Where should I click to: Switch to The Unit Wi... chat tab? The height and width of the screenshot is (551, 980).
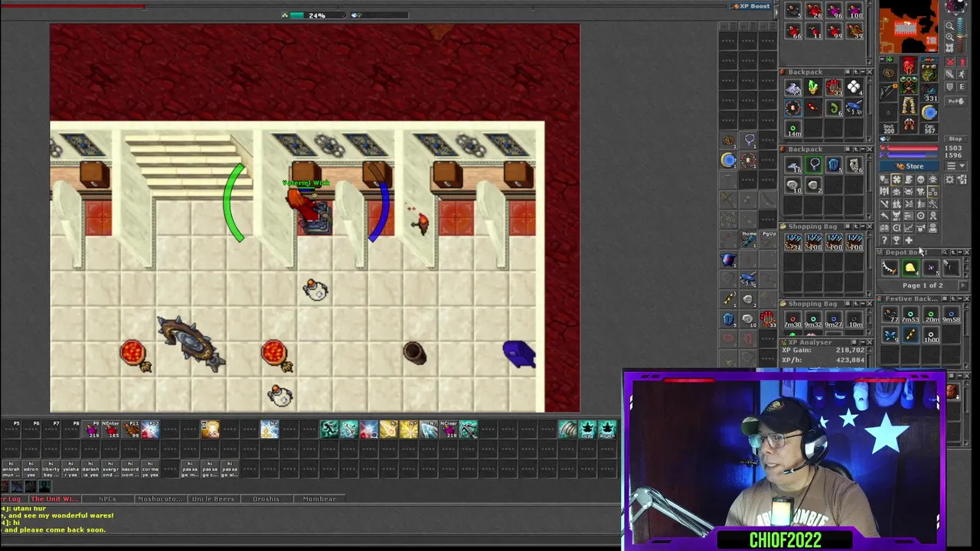pyautogui.click(x=54, y=499)
